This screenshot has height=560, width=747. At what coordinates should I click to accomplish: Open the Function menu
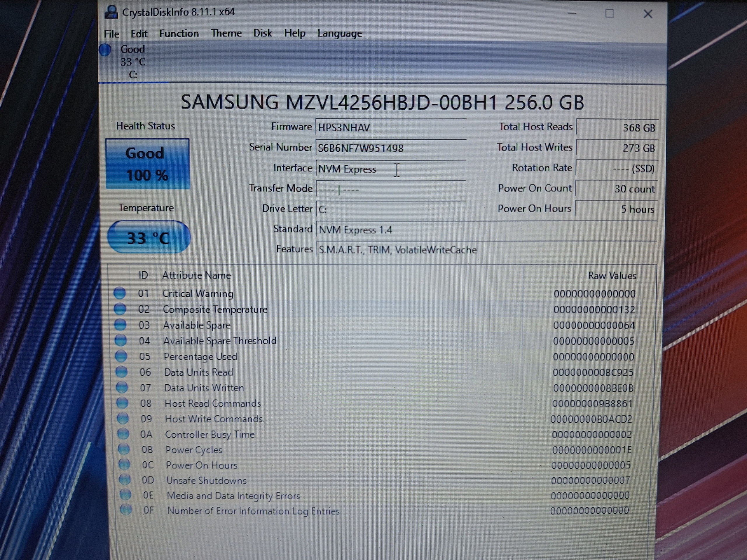point(179,34)
